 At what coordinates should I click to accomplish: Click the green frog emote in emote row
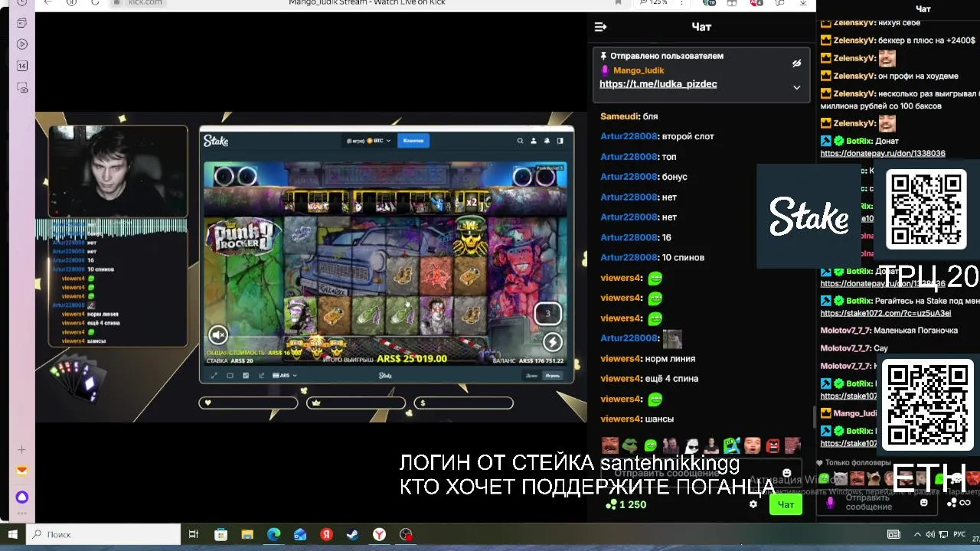pos(629,445)
